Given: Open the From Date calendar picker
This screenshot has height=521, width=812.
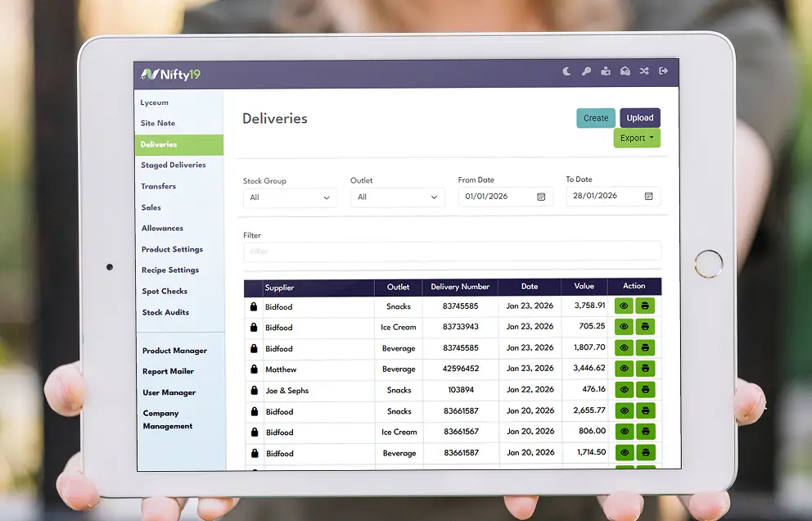Looking at the screenshot, I should pos(541,197).
